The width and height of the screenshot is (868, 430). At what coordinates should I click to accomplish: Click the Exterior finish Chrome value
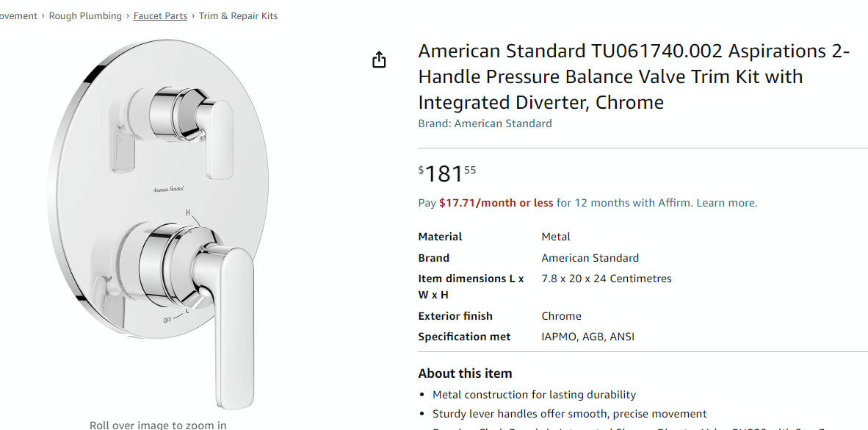(x=561, y=316)
